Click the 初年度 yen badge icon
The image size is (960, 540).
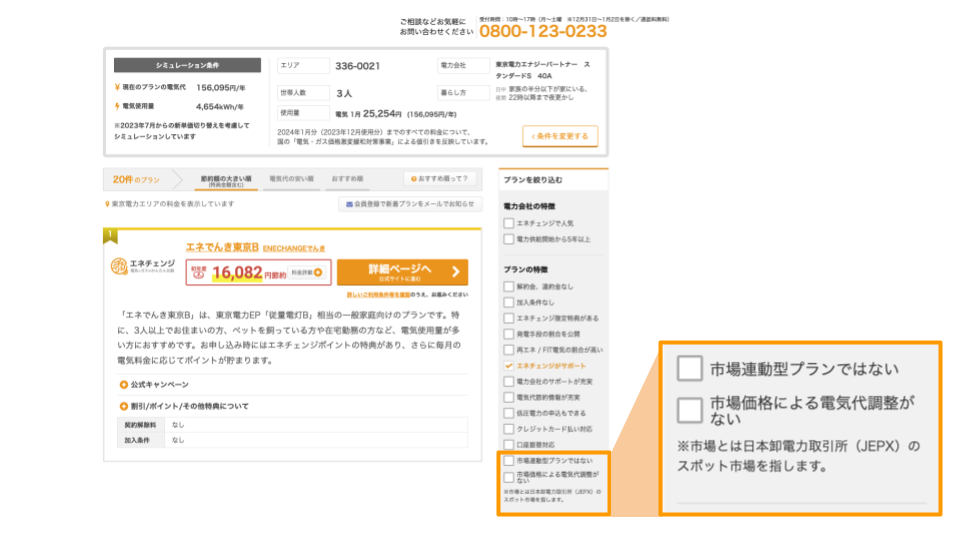(x=198, y=273)
